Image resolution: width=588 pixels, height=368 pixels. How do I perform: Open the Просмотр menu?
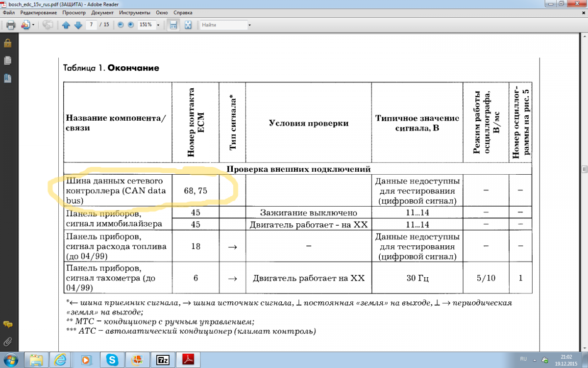pyautogui.click(x=74, y=12)
